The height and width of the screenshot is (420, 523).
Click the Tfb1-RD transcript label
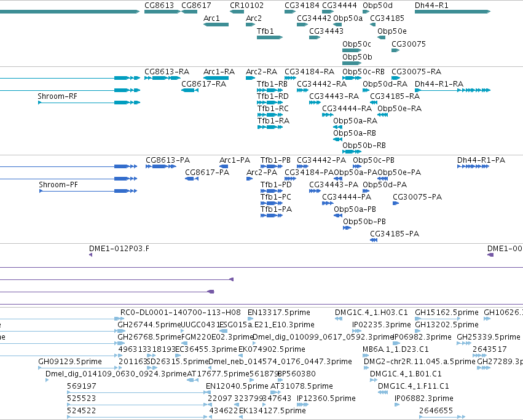tap(273, 96)
